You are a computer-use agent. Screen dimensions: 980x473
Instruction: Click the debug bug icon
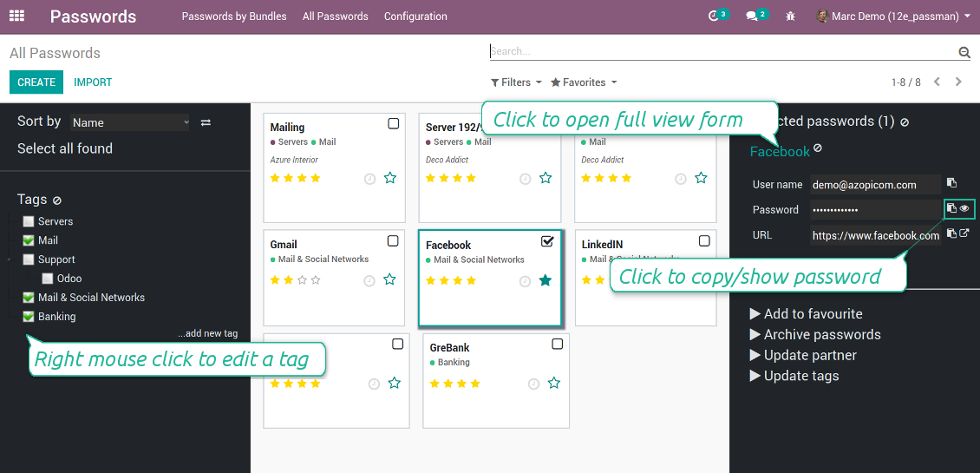click(x=790, y=16)
